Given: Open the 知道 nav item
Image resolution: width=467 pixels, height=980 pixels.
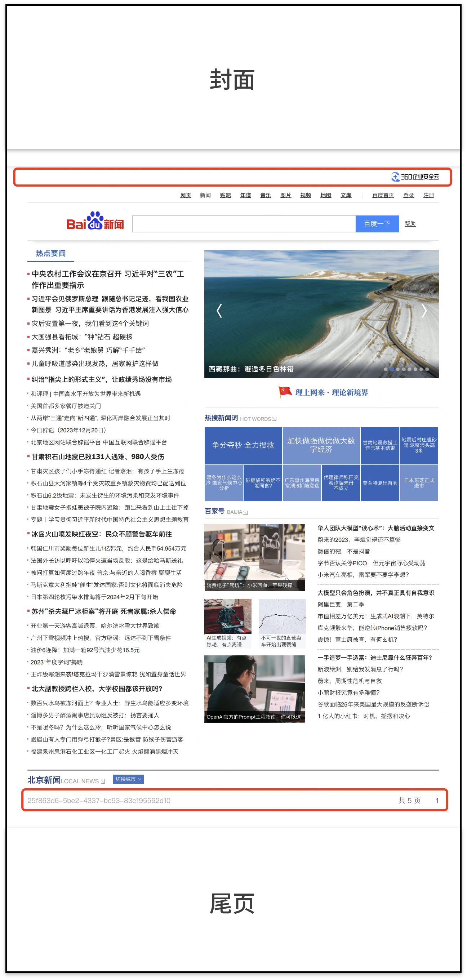Looking at the screenshot, I should [245, 195].
